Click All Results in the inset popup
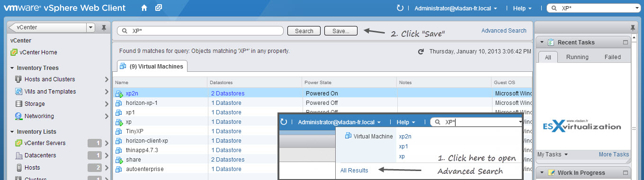Viewport: 644px width, 180px height. point(354,171)
